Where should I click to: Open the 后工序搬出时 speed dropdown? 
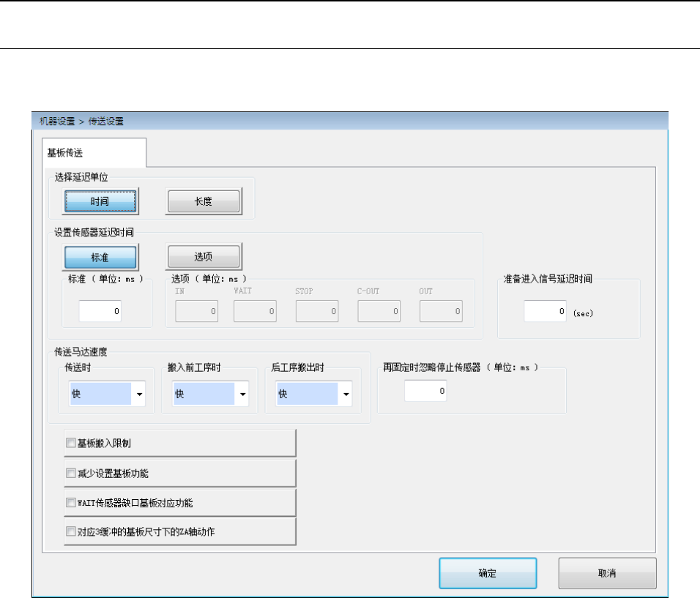[314, 394]
